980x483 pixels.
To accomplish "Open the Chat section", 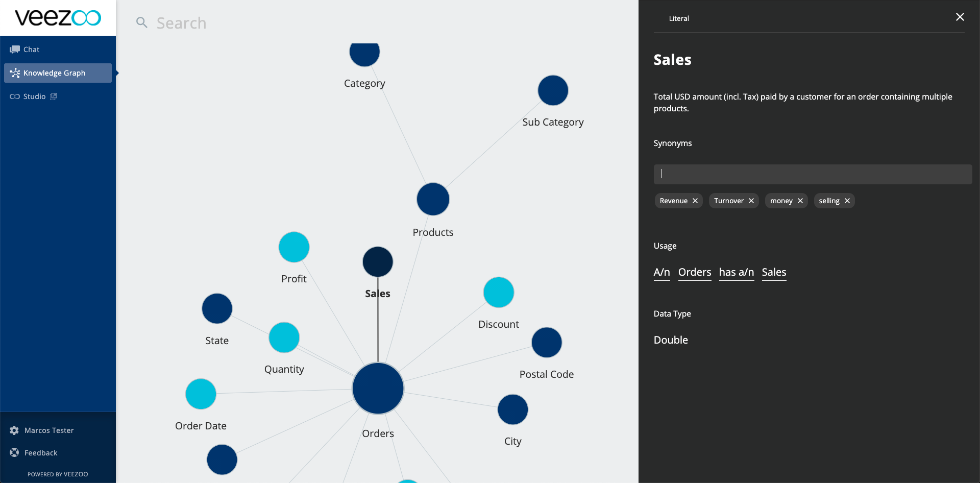I will [31, 50].
